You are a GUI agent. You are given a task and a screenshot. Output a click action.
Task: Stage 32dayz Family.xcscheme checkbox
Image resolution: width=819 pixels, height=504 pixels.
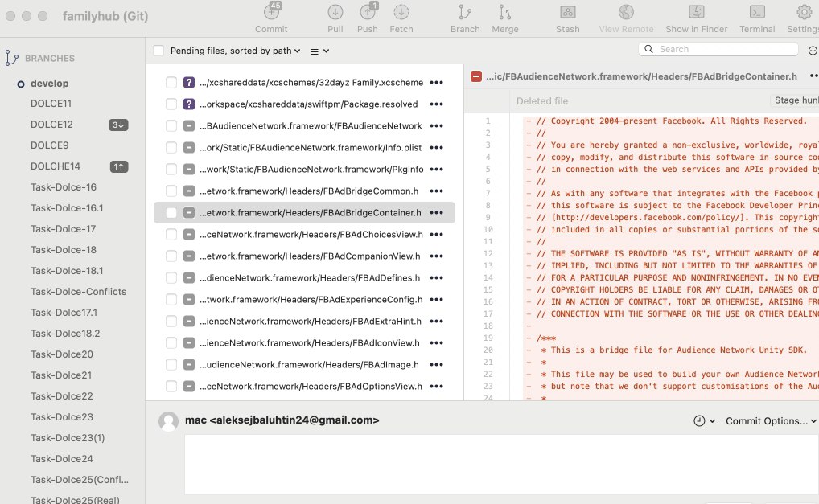171,83
